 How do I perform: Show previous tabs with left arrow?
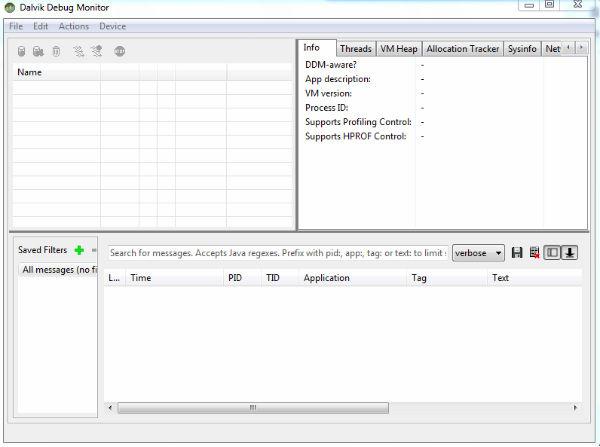568,47
